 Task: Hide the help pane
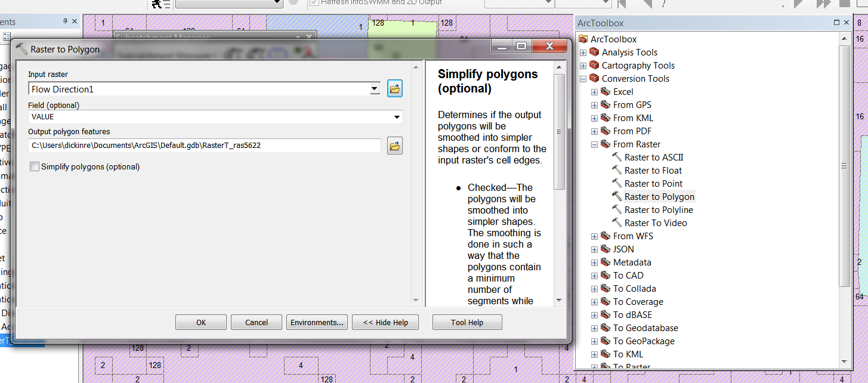click(385, 322)
